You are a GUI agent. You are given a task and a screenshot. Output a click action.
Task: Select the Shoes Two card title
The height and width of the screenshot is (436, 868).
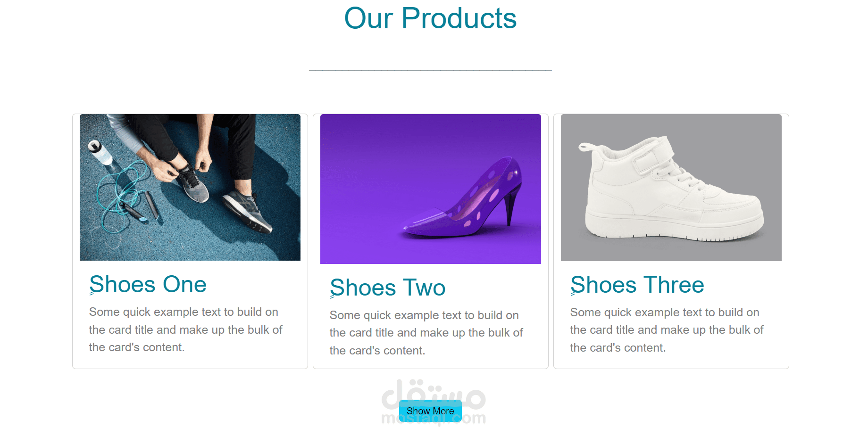tap(388, 288)
